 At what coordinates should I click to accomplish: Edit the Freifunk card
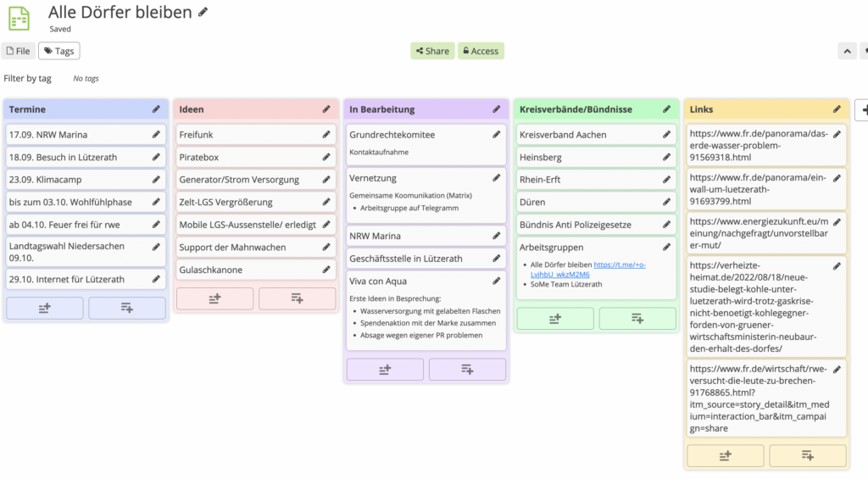[326, 135]
